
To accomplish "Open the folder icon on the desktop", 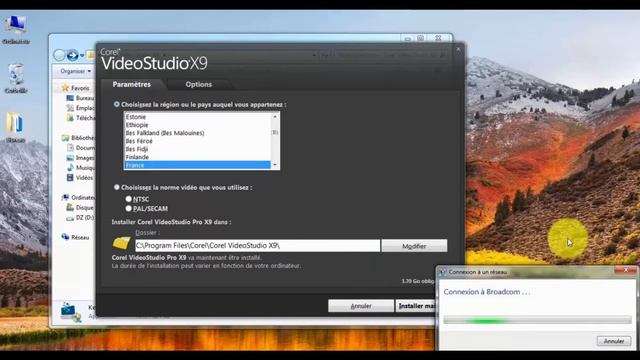I will pos(15,127).
